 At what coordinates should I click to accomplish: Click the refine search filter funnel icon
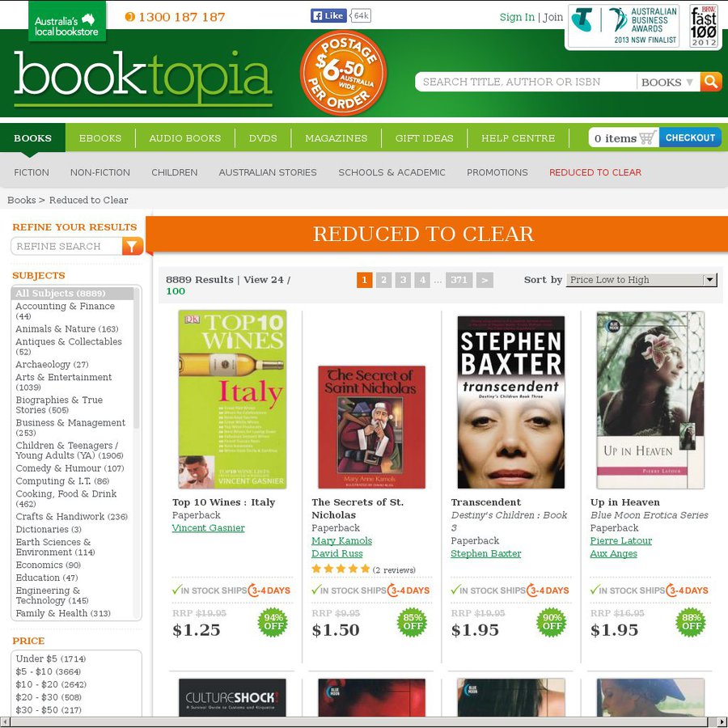tap(133, 246)
